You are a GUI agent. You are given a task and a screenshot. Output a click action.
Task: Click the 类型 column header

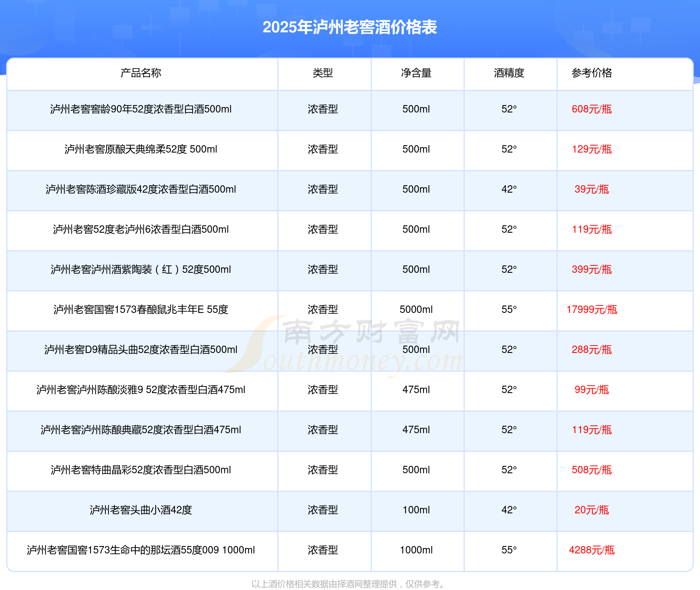323,73
